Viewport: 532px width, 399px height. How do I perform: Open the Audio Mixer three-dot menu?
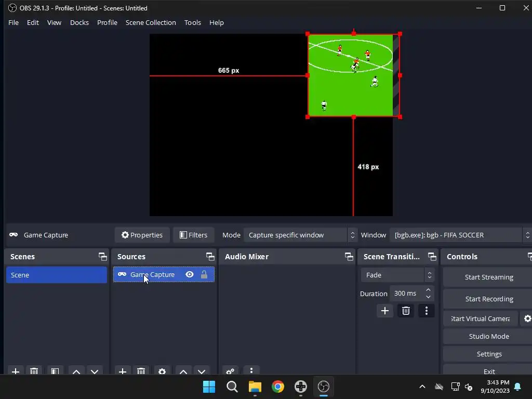pos(251,371)
